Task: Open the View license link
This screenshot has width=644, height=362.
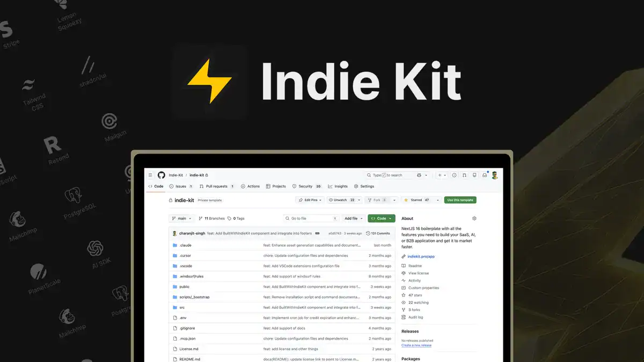Action: tap(419, 273)
